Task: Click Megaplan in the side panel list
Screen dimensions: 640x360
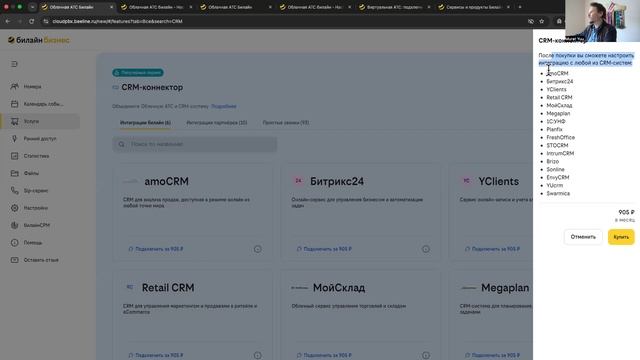Action: click(x=558, y=113)
